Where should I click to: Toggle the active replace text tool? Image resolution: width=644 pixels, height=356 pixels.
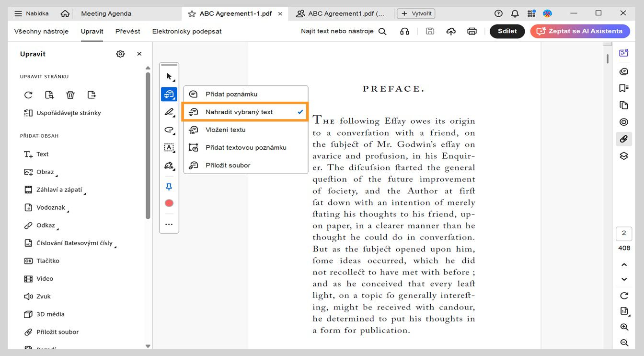coord(169,94)
